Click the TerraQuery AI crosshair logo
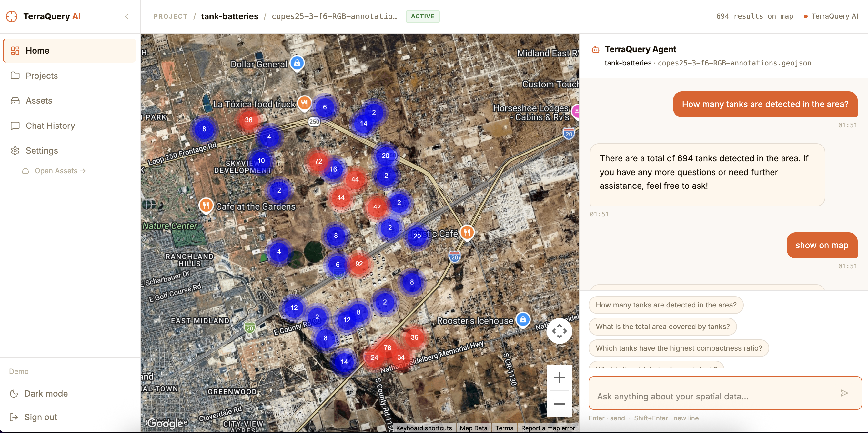The width and height of the screenshot is (868, 433). [12, 16]
